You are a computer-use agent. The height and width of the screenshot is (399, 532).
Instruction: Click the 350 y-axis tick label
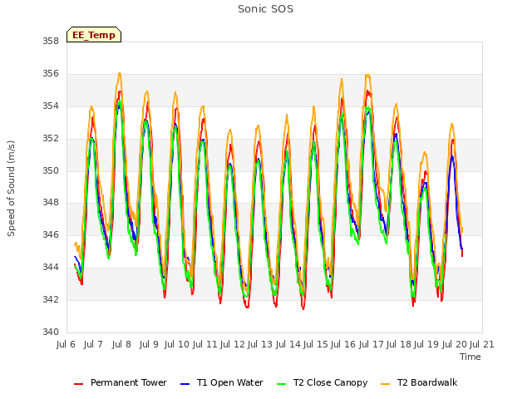coord(51,170)
